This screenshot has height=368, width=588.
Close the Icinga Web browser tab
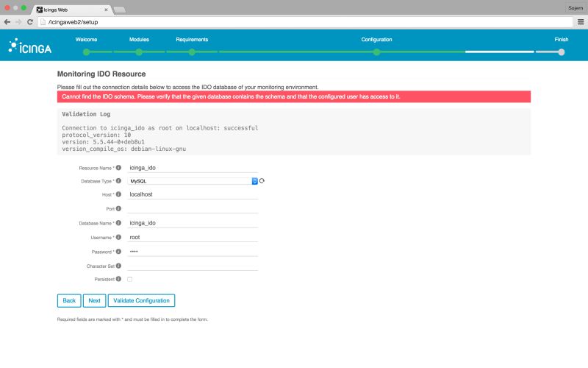[x=106, y=10]
